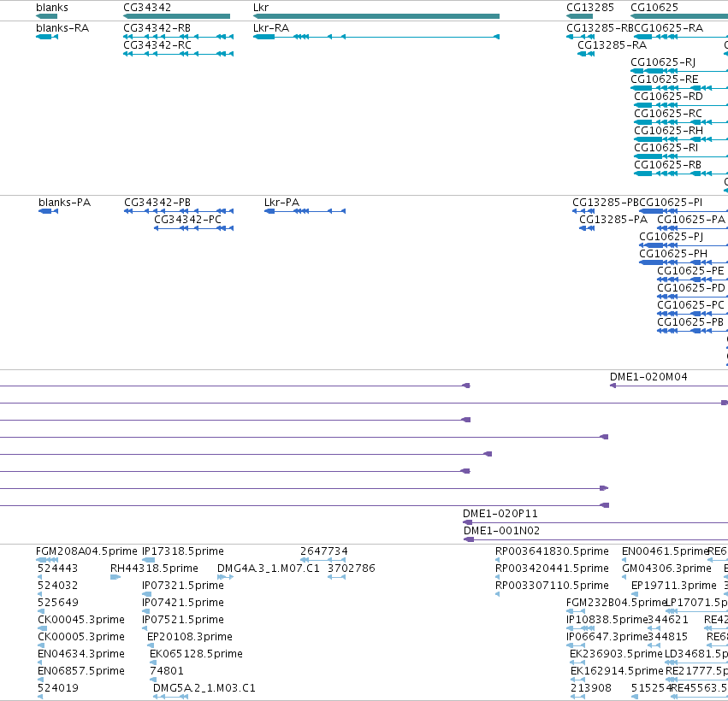This screenshot has height=701, width=728.
Task: Click the RH44318.5prime EST glyph
Action: [x=115, y=577]
